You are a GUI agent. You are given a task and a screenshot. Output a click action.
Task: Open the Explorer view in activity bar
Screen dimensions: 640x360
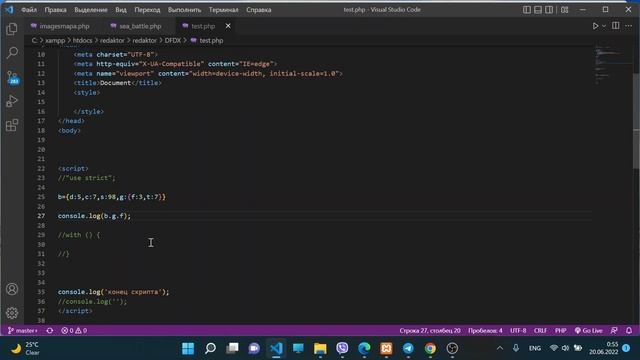(12, 29)
